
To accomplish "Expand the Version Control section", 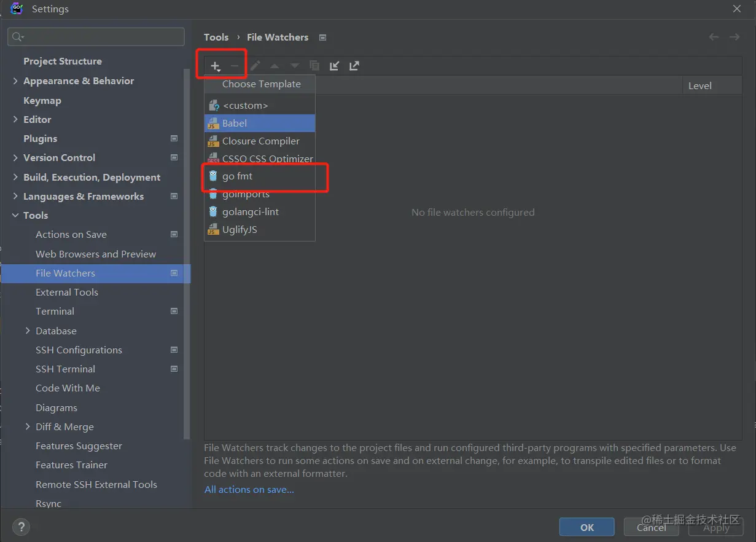I will coord(15,158).
